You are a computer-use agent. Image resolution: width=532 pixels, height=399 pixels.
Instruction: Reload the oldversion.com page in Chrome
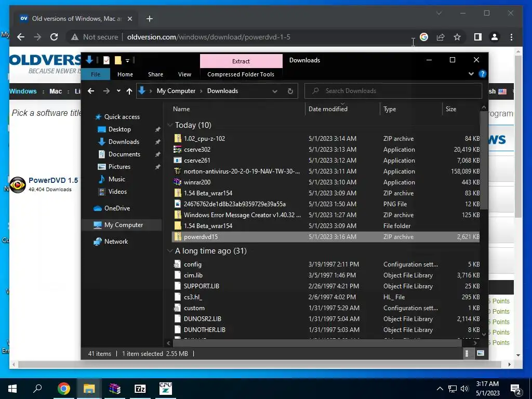[x=54, y=37]
